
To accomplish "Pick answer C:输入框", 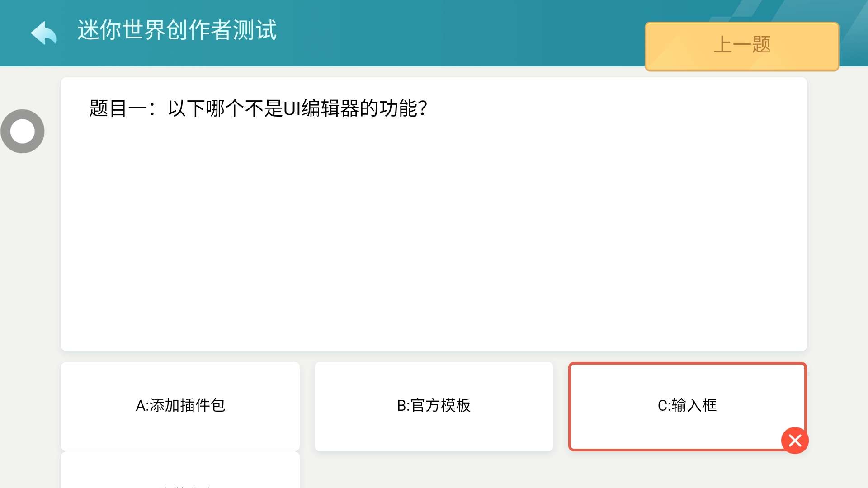I will pos(687,406).
